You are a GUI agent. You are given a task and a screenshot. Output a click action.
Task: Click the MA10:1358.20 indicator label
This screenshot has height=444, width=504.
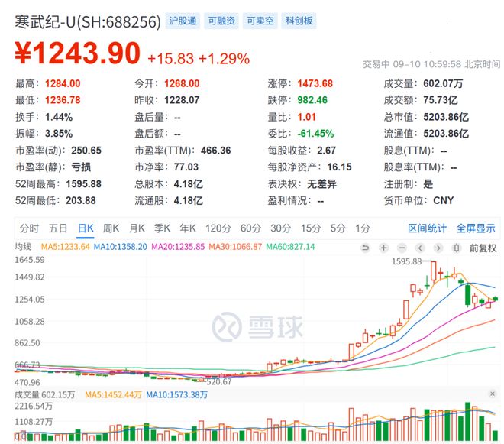pyautogui.click(x=120, y=247)
